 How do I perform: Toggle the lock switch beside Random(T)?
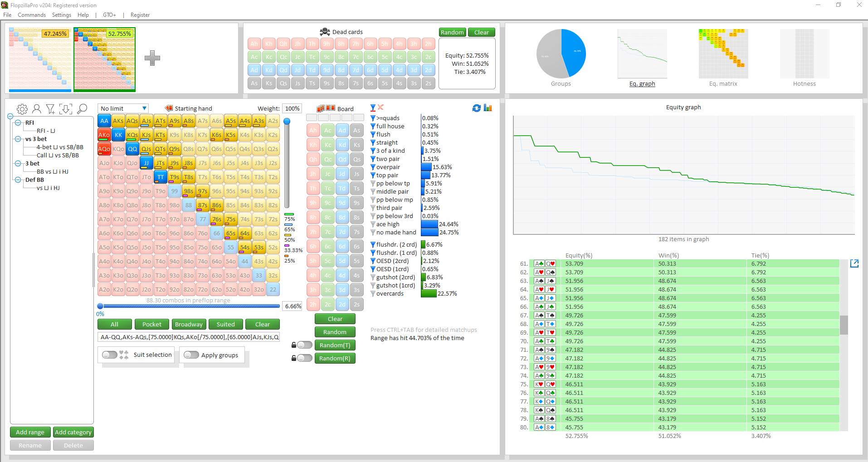click(x=304, y=345)
